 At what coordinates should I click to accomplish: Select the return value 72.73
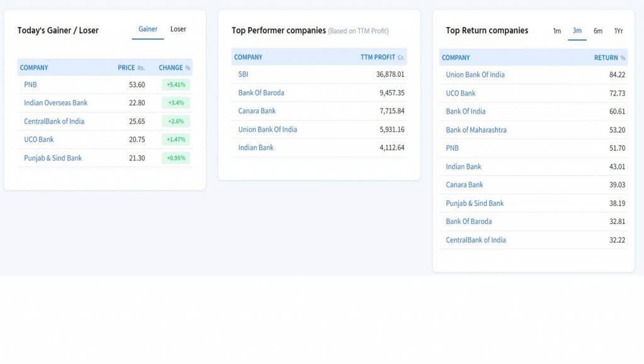618,93
